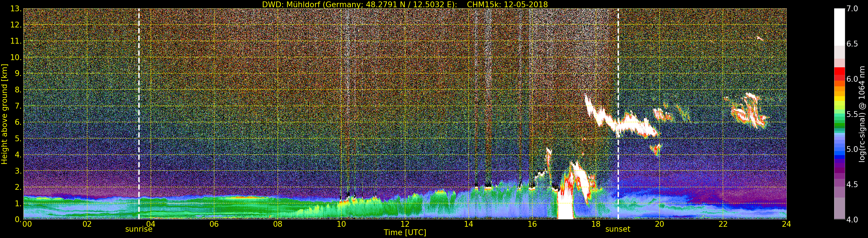Click the 'sunset' label below the axis
This screenshot has width=868, height=238.
pyautogui.click(x=618, y=229)
